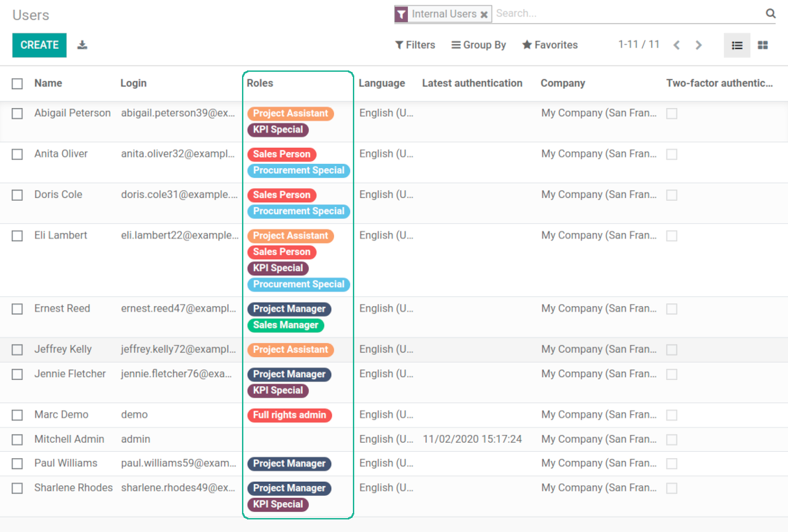Open the Mitchell Admin user record

click(69, 439)
